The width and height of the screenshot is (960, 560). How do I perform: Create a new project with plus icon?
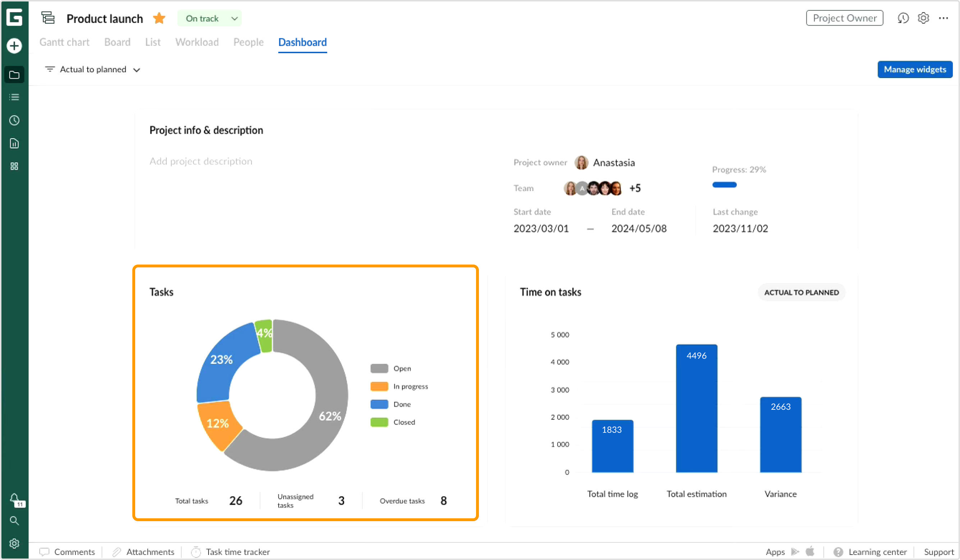(14, 45)
